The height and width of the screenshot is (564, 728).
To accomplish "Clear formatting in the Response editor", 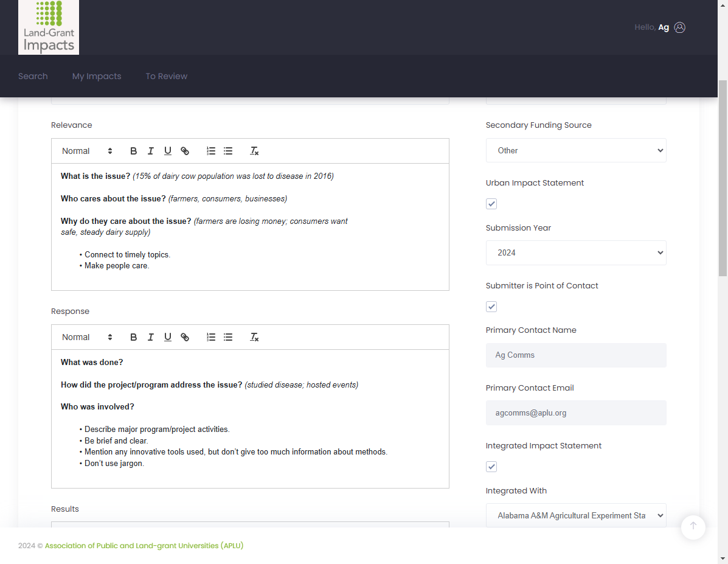I will click(254, 337).
